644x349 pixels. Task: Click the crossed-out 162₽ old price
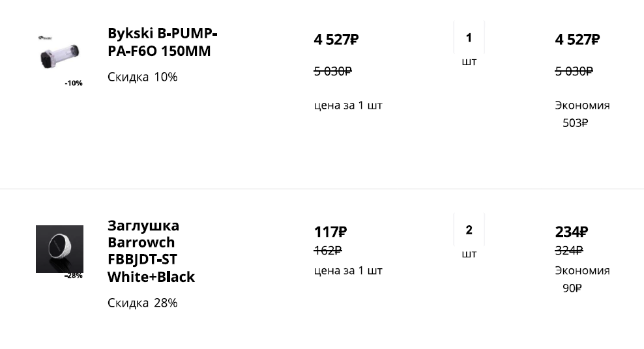pos(328,251)
